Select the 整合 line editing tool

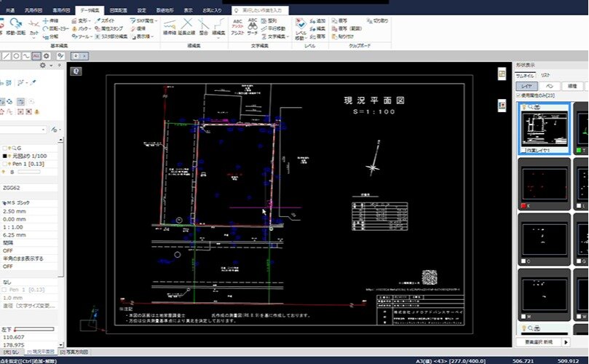pyautogui.click(x=204, y=25)
